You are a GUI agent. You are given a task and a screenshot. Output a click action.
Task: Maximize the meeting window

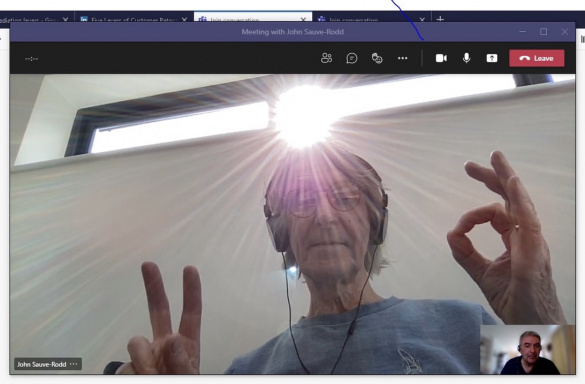[x=544, y=32]
